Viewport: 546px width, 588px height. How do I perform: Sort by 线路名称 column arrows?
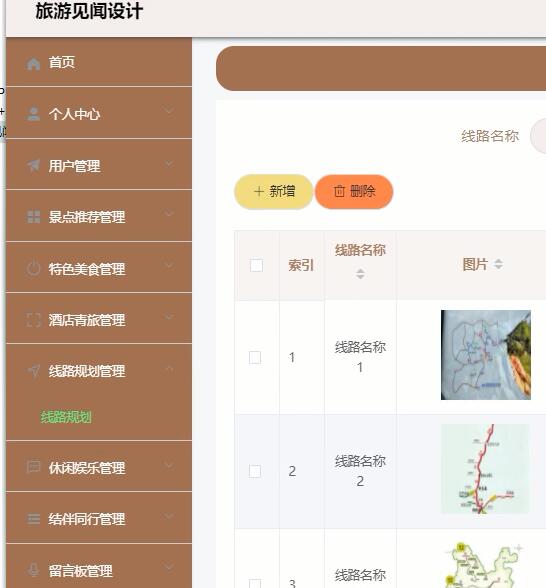click(360, 274)
